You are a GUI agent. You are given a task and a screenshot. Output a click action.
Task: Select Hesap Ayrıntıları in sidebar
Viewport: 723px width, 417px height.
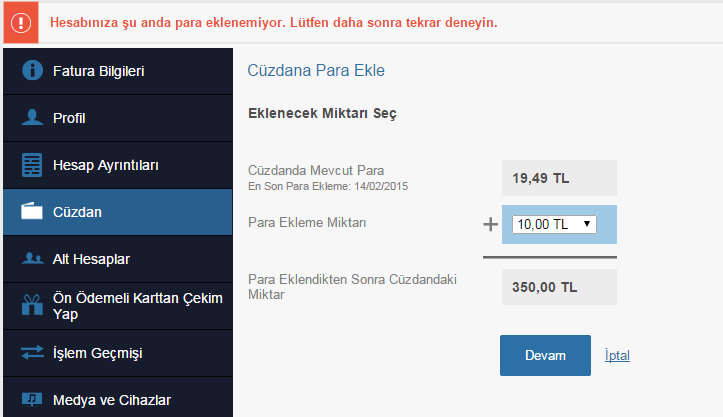106,165
